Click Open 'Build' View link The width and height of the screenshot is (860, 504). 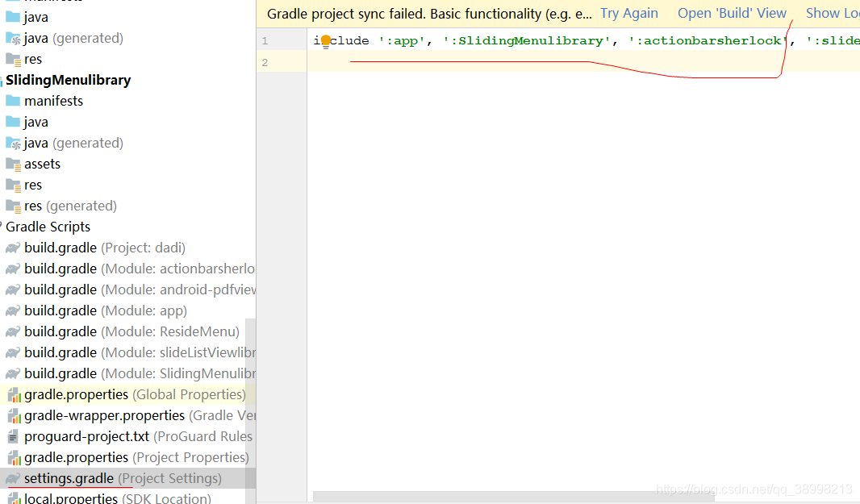tap(732, 13)
